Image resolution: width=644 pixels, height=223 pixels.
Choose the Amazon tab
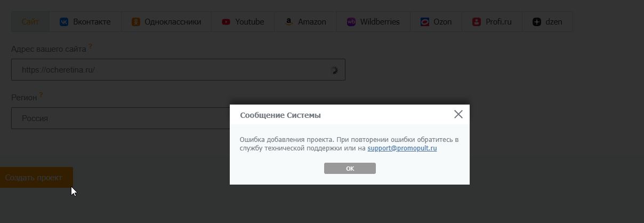point(305,22)
